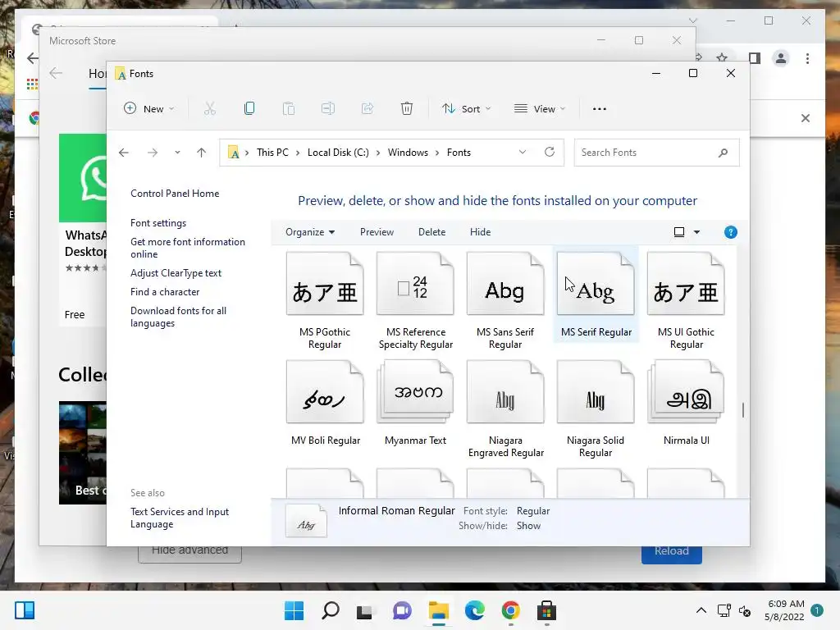The width and height of the screenshot is (840, 630).
Task: Open the New dropdown in toolbar
Action: click(149, 109)
